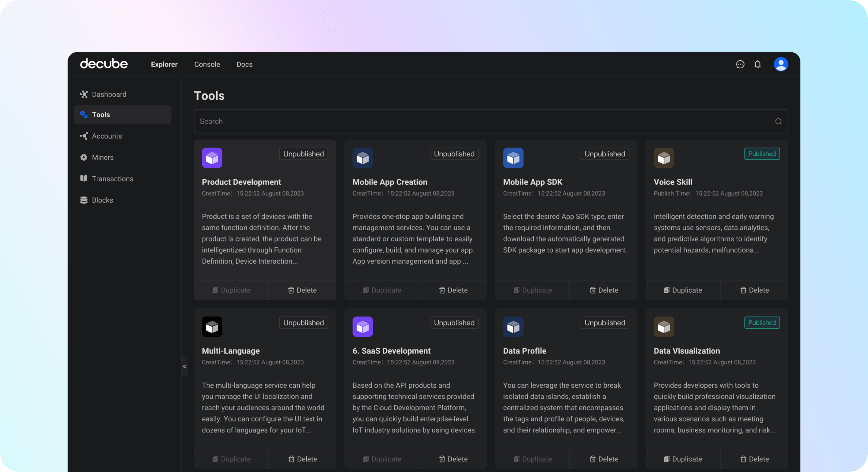Screen dimensions: 868x472
Task: Click the Data Profile cube icon
Action: (x=513, y=327)
